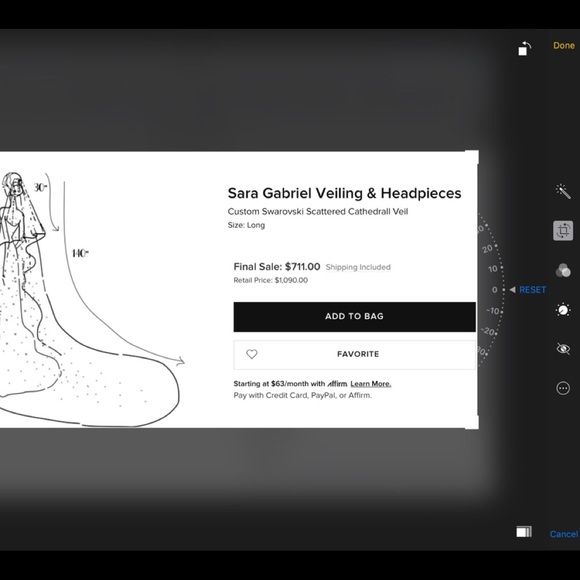Click the Size: Long text
Viewport: 580px width, 580px height.
pos(246,225)
